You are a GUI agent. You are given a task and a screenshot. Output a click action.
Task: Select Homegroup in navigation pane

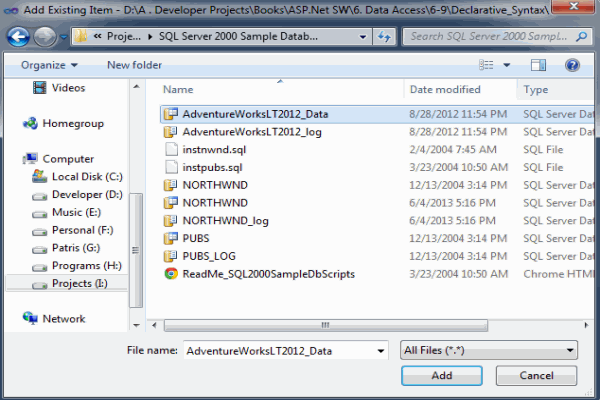coord(73,124)
